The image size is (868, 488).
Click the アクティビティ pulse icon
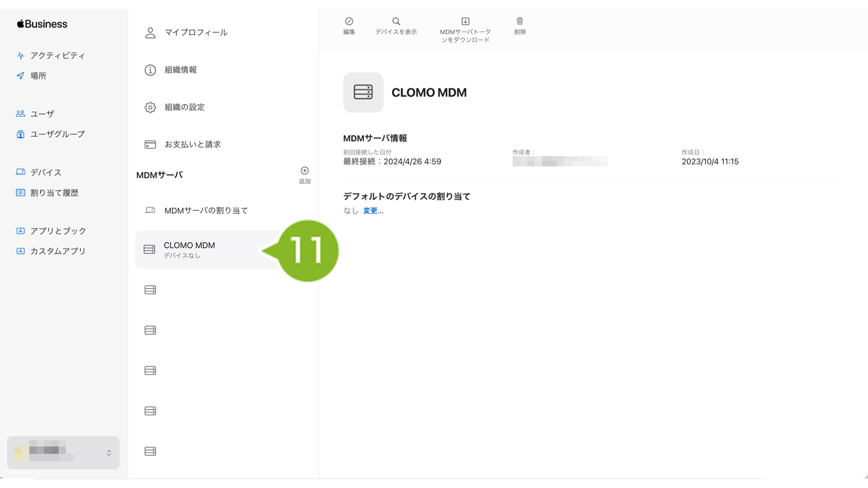[x=21, y=56]
